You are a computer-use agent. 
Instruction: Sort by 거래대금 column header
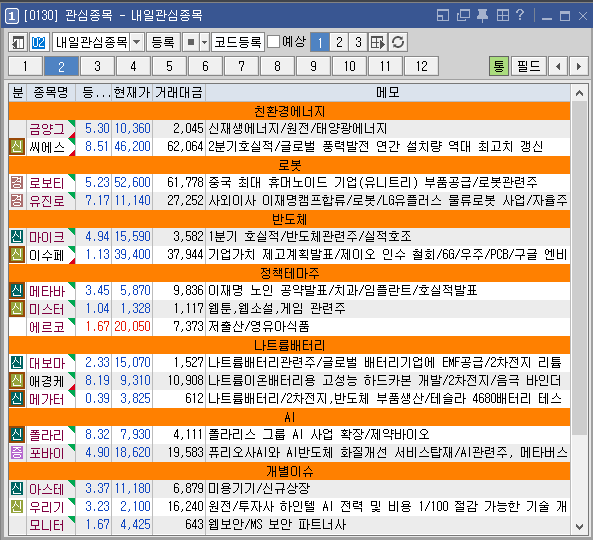tap(179, 93)
